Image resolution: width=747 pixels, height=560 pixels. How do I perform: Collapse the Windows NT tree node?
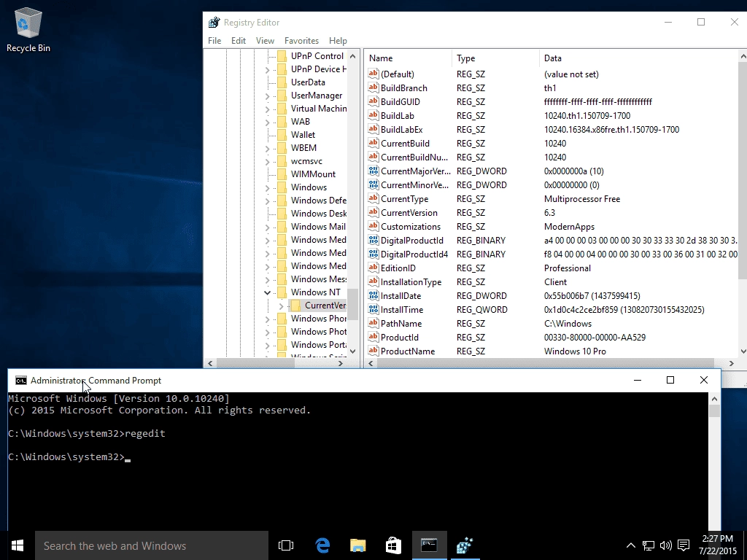[x=267, y=292]
